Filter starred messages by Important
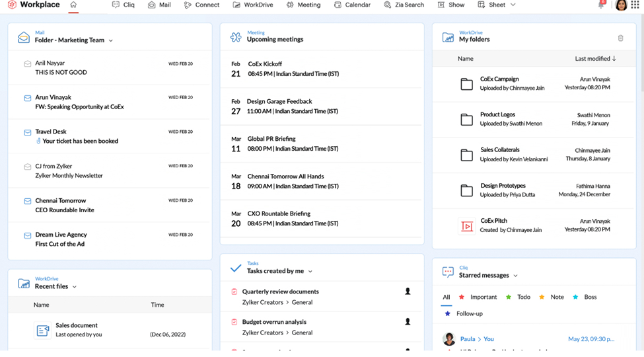The width and height of the screenshot is (644, 357). [478, 297]
